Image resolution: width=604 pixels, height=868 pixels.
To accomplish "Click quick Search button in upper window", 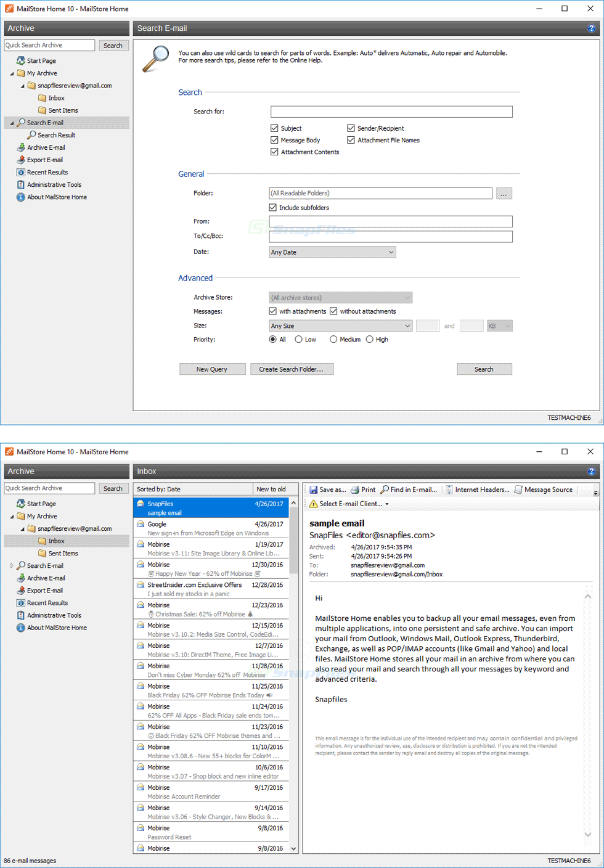I will tap(113, 46).
